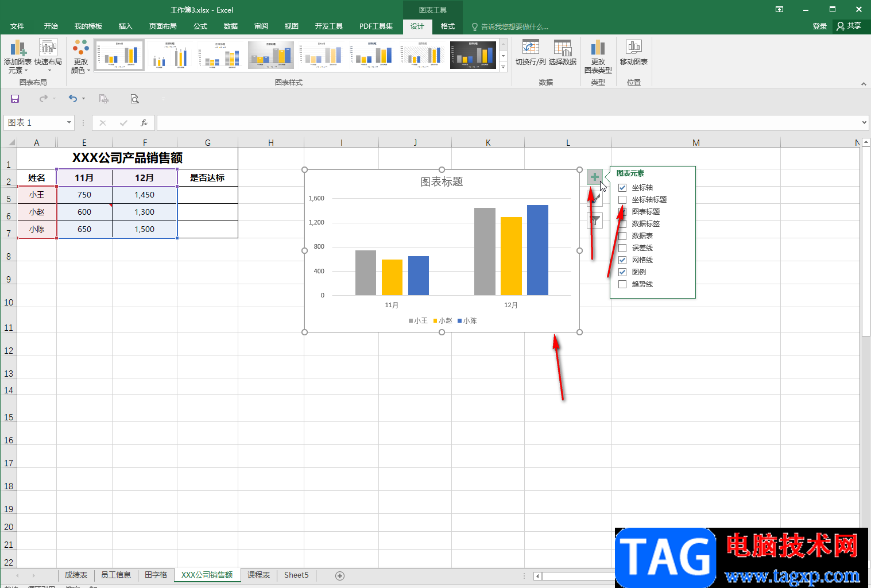The image size is (871, 588).
Task: Click the Share icon button
Action: pos(849,26)
